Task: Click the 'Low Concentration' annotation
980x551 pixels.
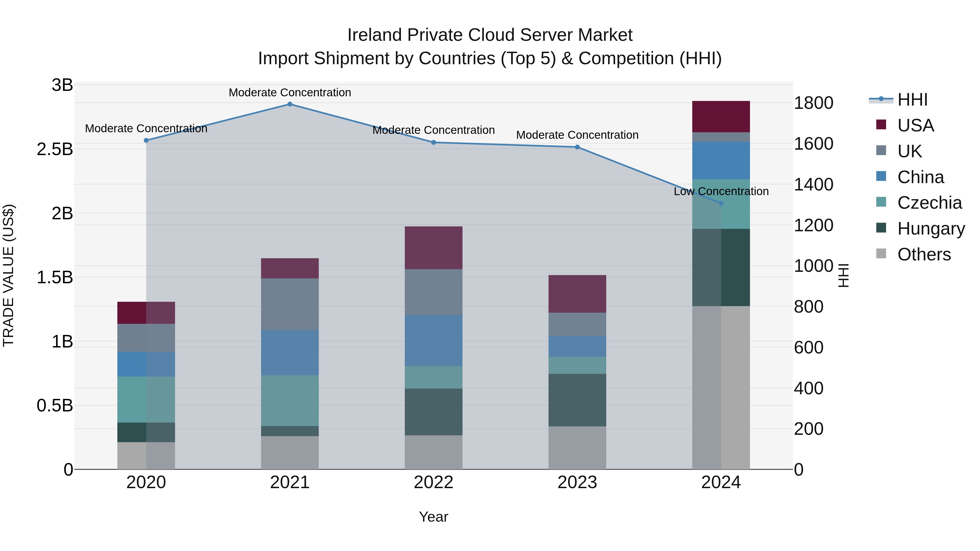Action: (721, 191)
